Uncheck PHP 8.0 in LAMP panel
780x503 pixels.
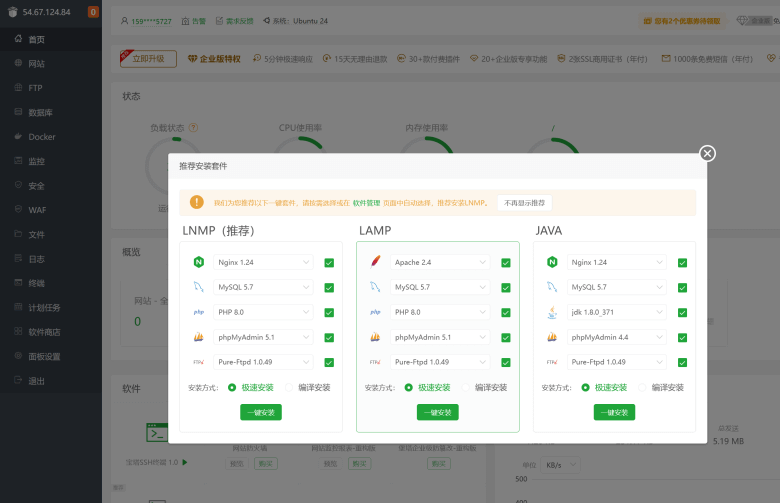505,312
